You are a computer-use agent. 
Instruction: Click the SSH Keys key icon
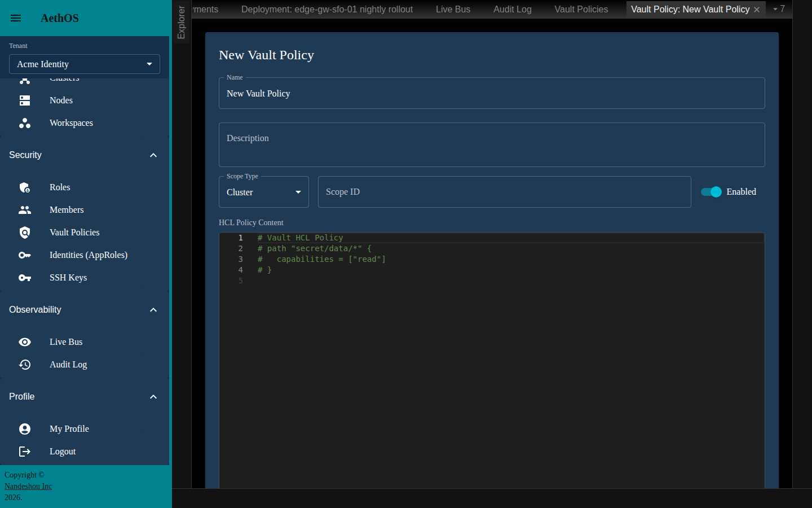tap(25, 278)
